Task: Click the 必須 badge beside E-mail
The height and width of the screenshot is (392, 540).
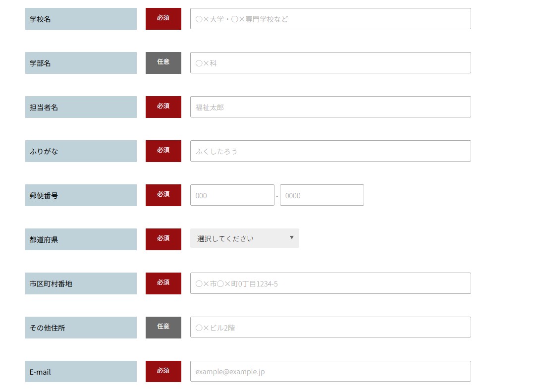Action: pos(163,371)
